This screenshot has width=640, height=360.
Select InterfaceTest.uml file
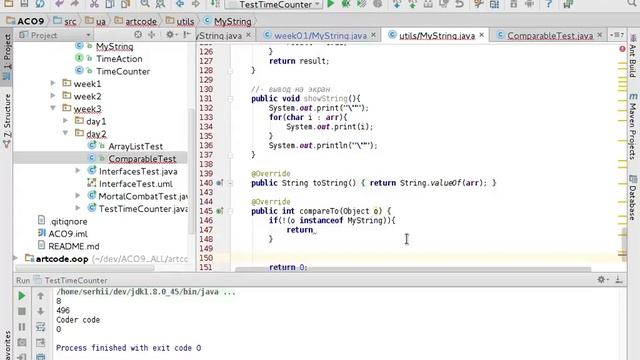click(136, 184)
